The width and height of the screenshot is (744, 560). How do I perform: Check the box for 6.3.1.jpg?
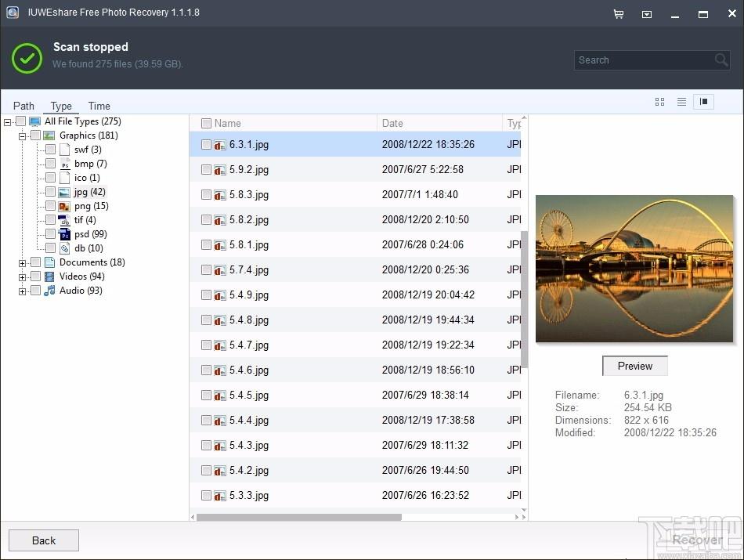click(x=206, y=144)
